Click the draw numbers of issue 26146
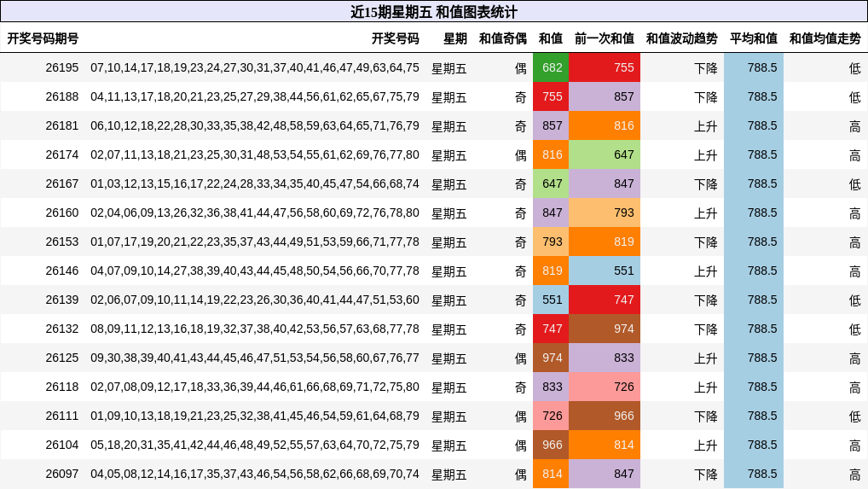Image resolution: width=868 pixels, height=489 pixels. click(255, 271)
